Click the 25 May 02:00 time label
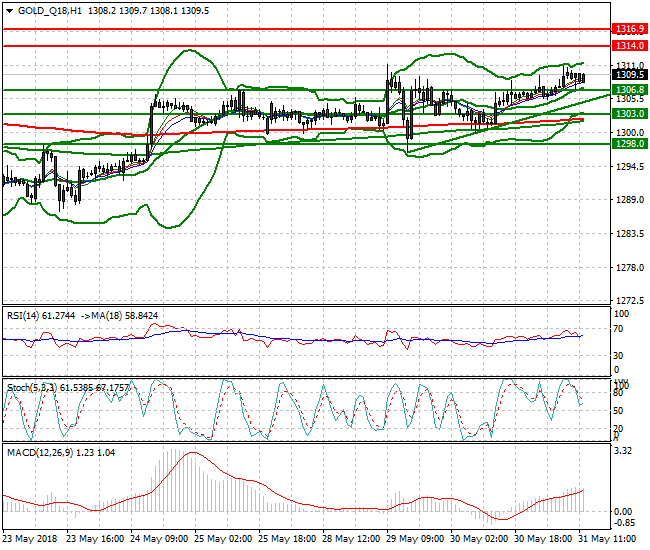 click(223, 539)
